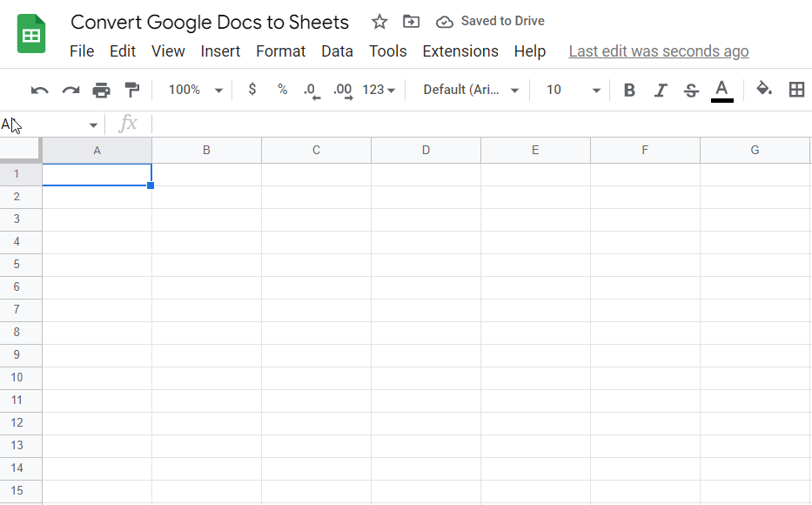Print the spreadsheet
The width and height of the screenshot is (812, 505).
click(101, 91)
